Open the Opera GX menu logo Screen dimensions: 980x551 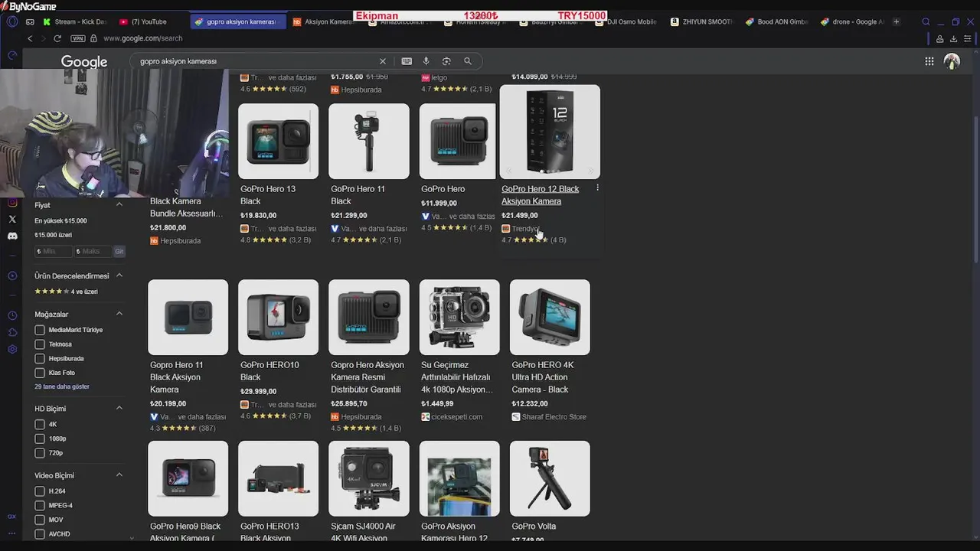[x=11, y=21]
